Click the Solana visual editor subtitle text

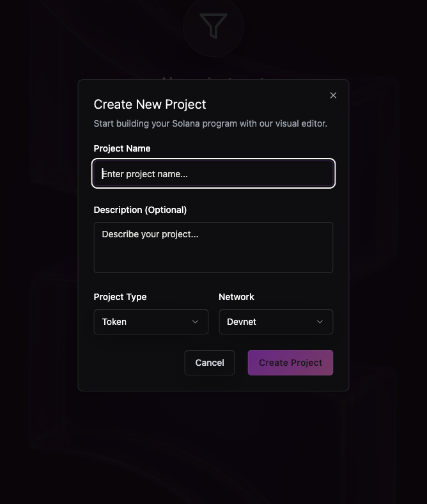pyautogui.click(x=210, y=123)
